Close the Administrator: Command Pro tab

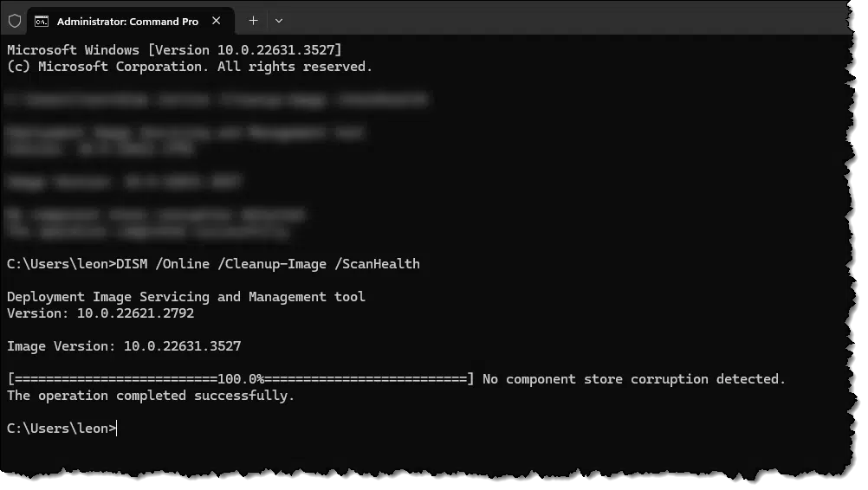point(217,21)
